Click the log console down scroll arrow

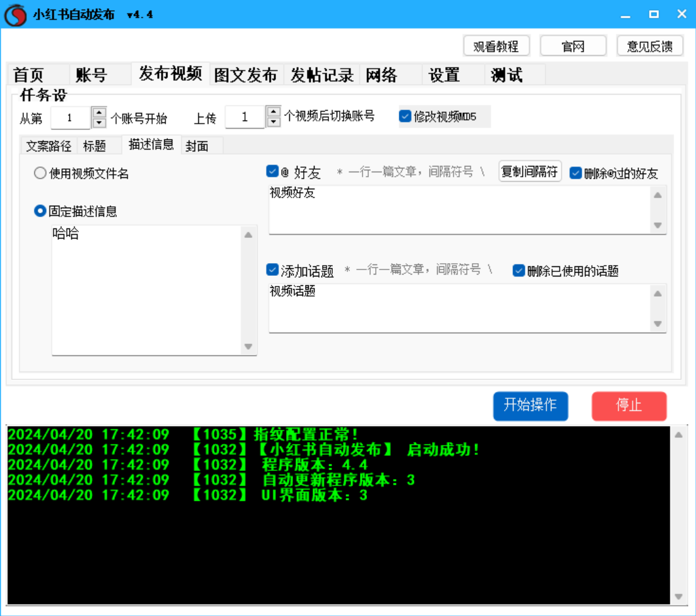[679, 596]
